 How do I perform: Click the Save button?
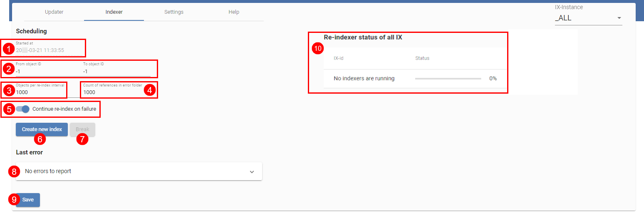(x=28, y=200)
